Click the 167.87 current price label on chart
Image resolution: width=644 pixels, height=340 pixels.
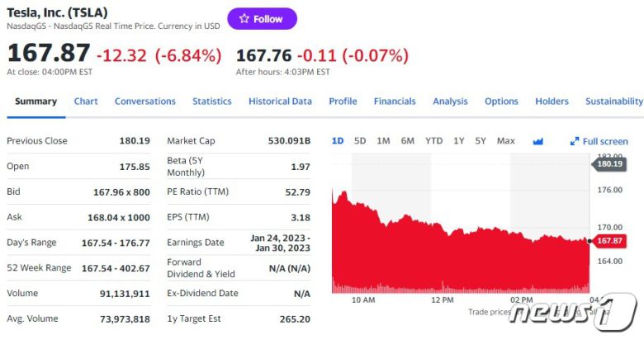coord(610,241)
